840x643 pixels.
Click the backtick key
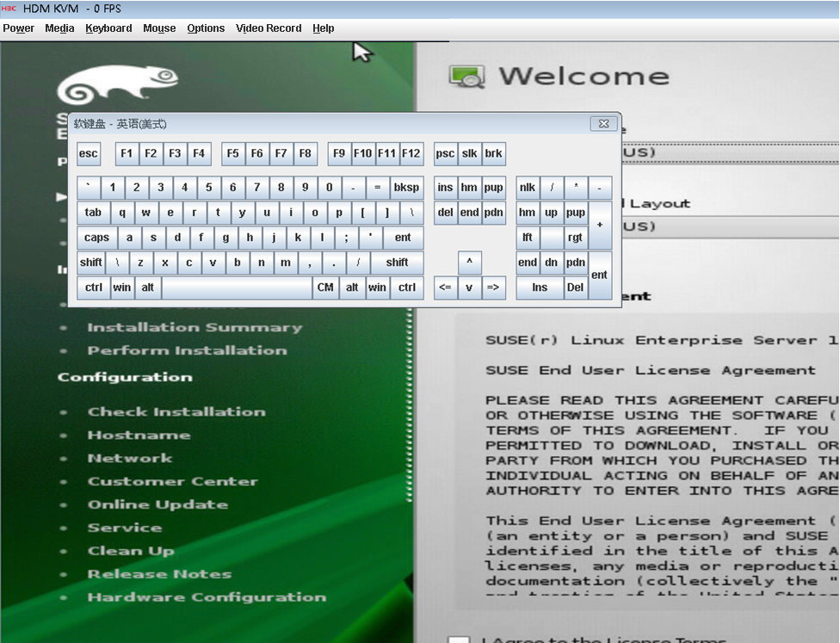(89, 188)
